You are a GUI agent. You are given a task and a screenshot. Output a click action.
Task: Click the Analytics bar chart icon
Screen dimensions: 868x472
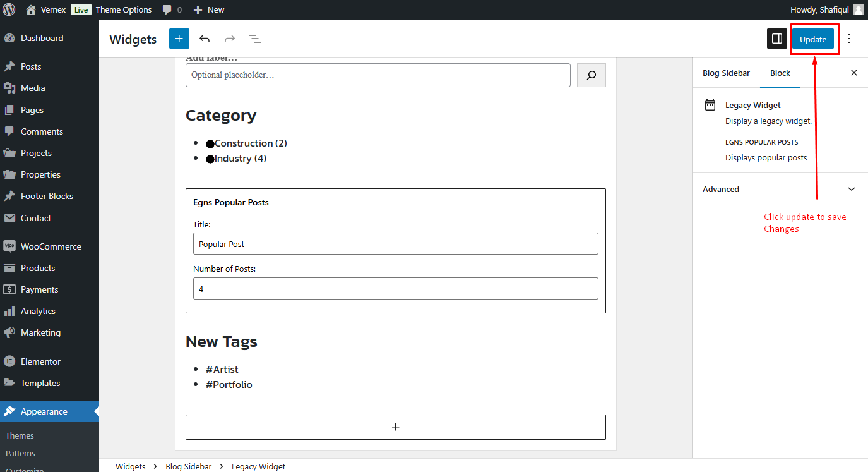(9, 311)
